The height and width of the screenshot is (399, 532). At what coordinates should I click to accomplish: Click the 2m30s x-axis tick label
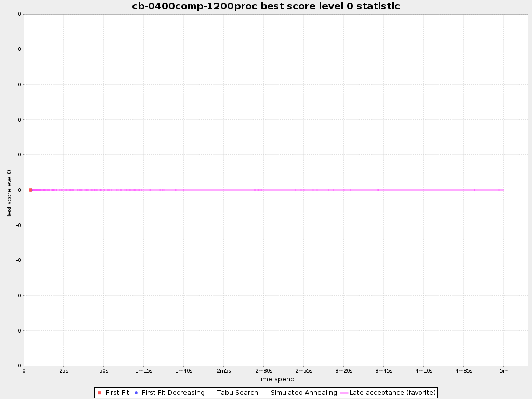(x=263, y=371)
